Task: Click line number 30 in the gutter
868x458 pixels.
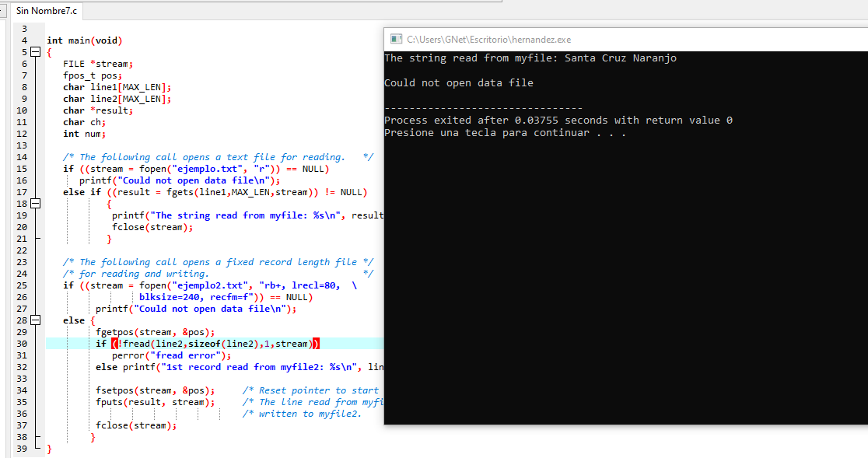Action: [21, 344]
